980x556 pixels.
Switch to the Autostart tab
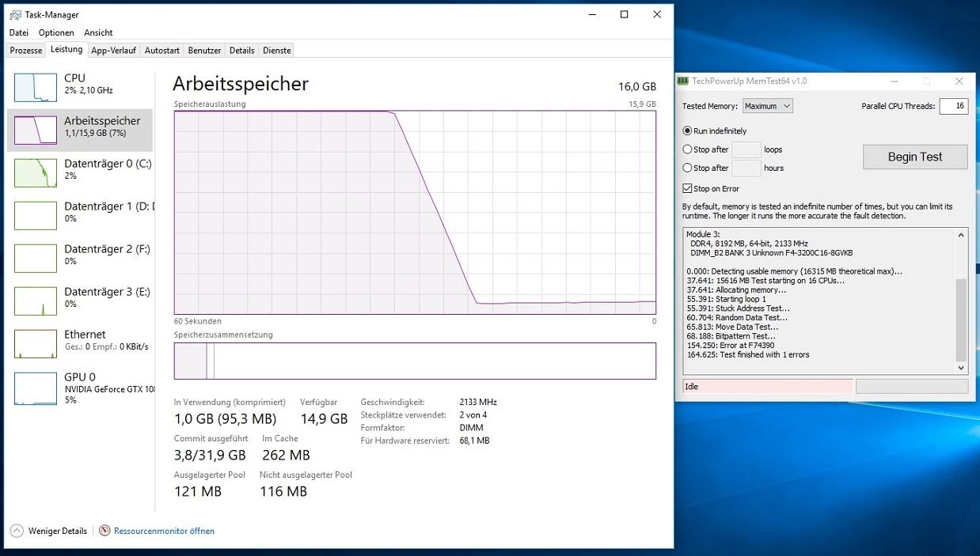click(x=162, y=50)
